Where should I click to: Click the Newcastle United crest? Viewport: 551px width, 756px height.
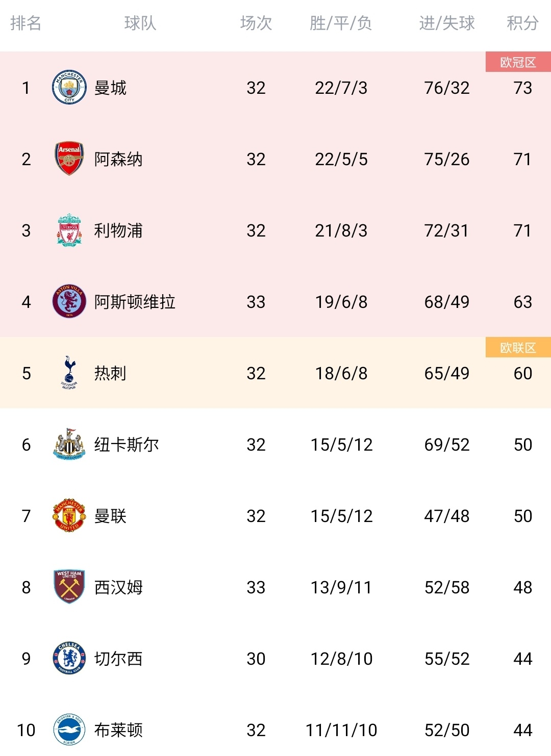[x=69, y=444]
